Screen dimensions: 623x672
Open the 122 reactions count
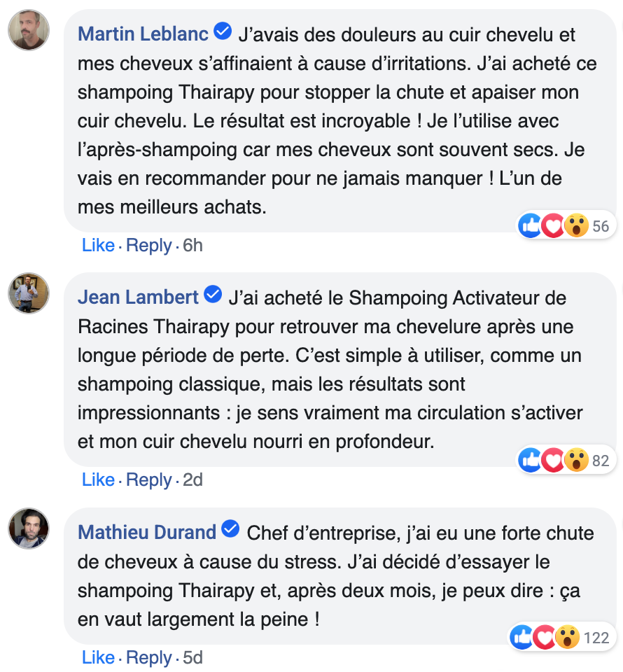tap(596, 638)
